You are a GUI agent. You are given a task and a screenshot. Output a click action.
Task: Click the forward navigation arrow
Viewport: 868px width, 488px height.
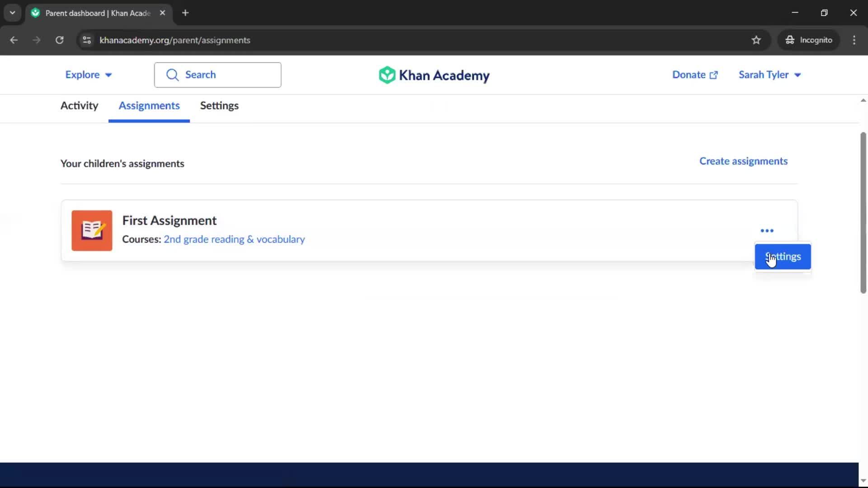click(x=37, y=40)
